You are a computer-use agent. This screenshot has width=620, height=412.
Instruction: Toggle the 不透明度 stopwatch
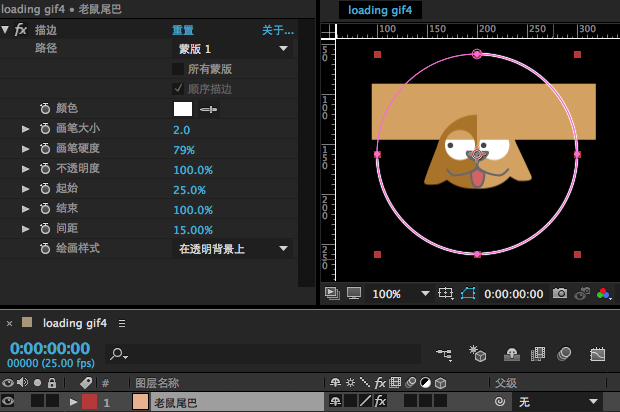45,168
